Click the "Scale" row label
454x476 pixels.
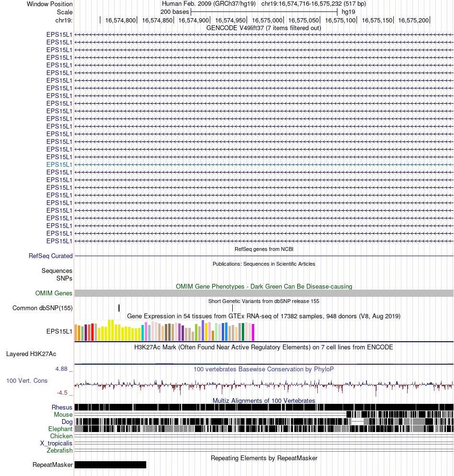click(x=65, y=12)
